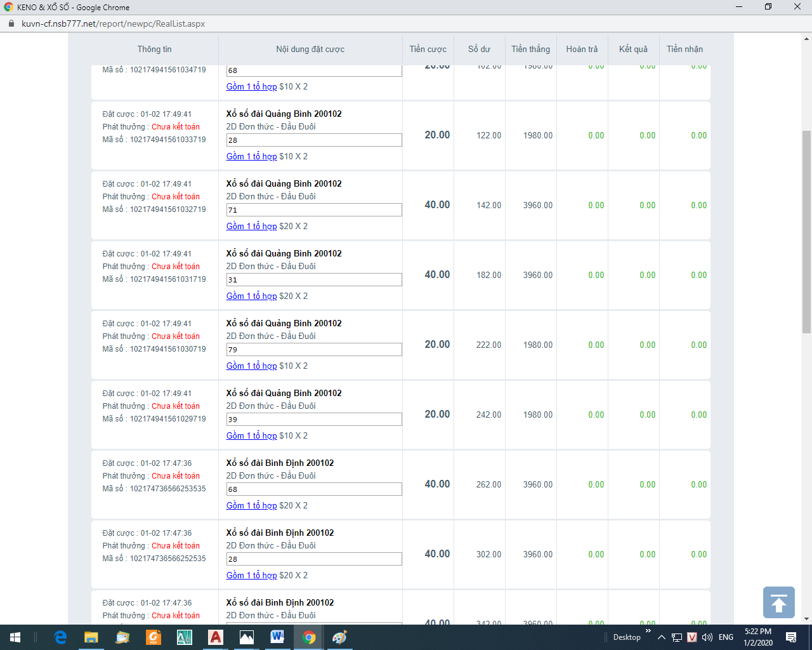Open File Explorer from the taskbar

point(91,637)
